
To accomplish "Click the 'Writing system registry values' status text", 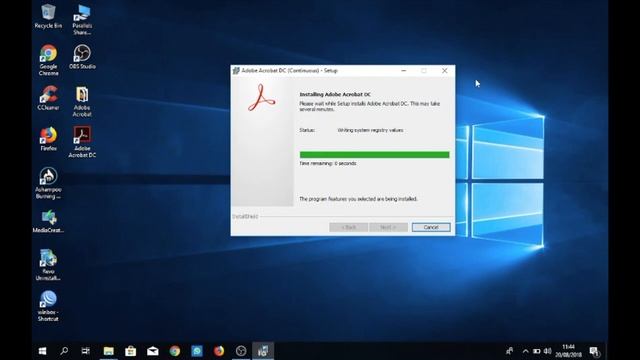I will pos(370,130).
